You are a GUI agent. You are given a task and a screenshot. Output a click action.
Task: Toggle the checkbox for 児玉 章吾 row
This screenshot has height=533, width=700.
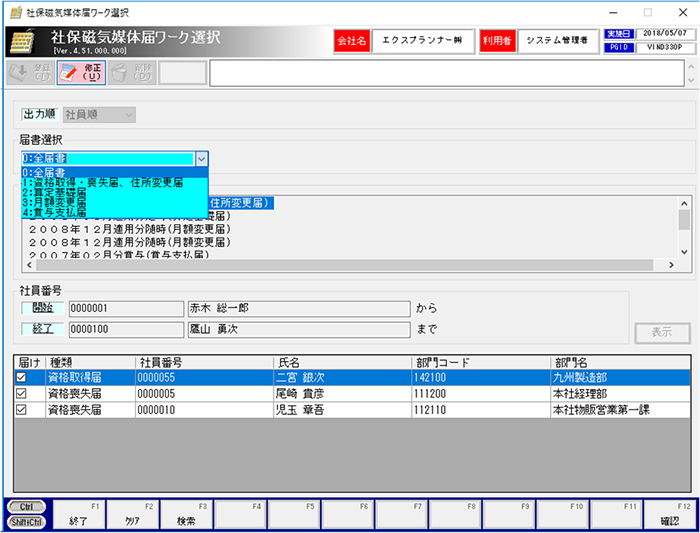coord(22,409)
